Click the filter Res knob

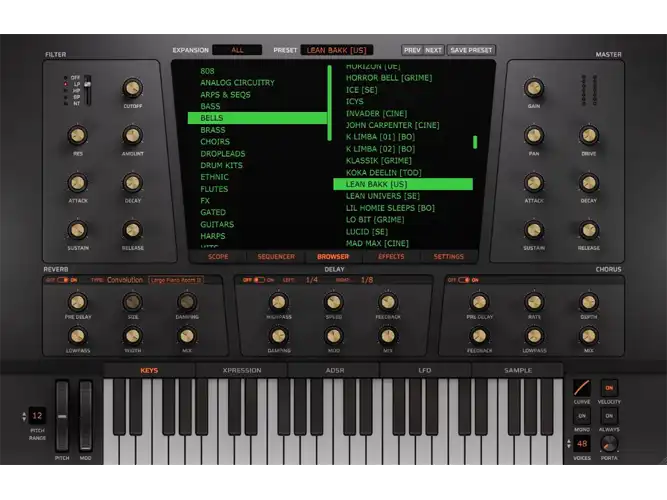77,136
